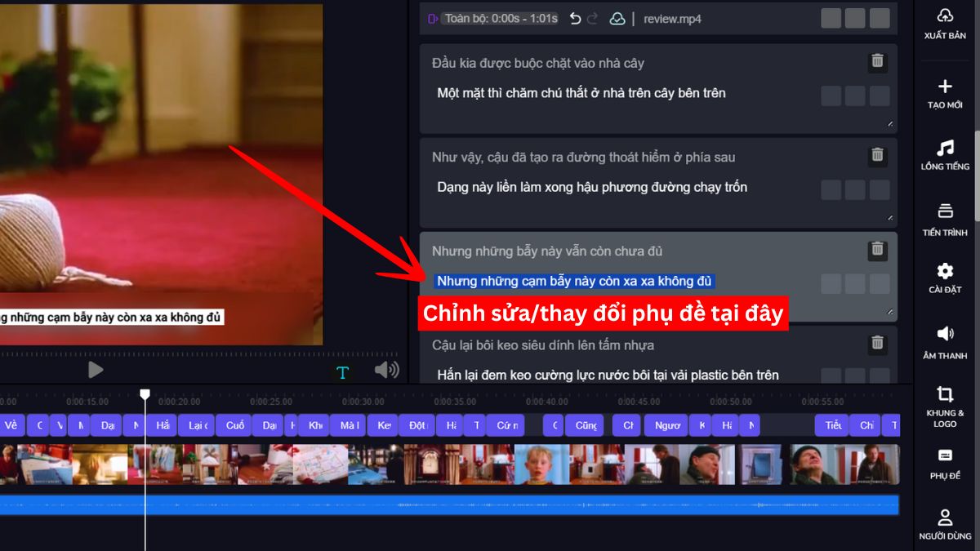Screen dimensions: 980x551
Task: Edit text 'Dạng này liền làm xong hậu phương'
Action: click(x=592, y=187)
